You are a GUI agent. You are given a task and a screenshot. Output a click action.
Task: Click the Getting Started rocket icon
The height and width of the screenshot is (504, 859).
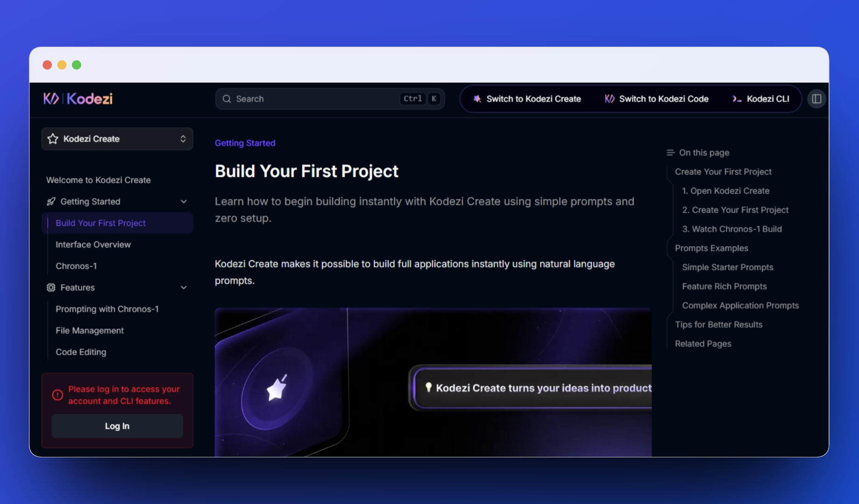[51, 202]
